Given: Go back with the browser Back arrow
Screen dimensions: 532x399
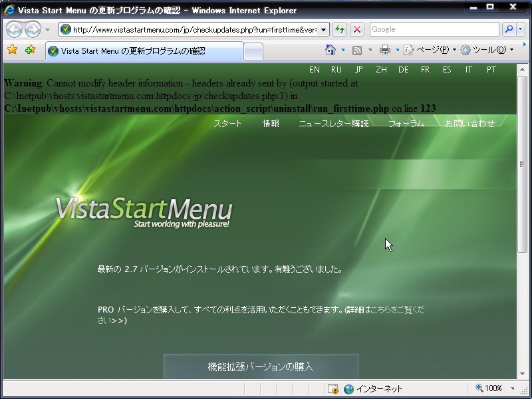Looking at the screenshot, I should pos(14,30).
